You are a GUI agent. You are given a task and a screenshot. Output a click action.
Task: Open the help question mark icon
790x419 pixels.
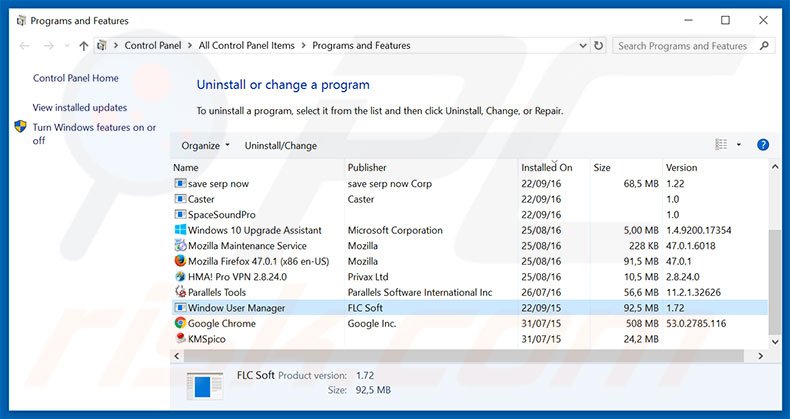click(763, 145)
